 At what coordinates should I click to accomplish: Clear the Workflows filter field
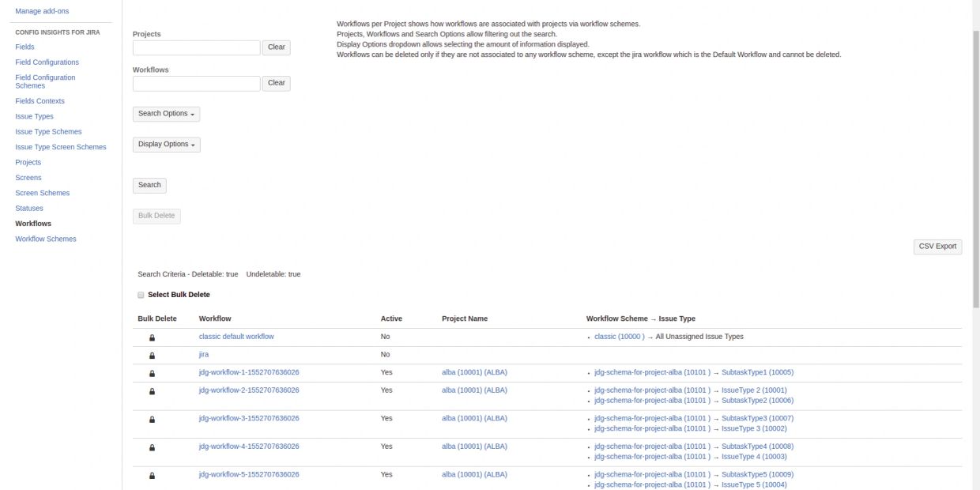click(277, 83)
